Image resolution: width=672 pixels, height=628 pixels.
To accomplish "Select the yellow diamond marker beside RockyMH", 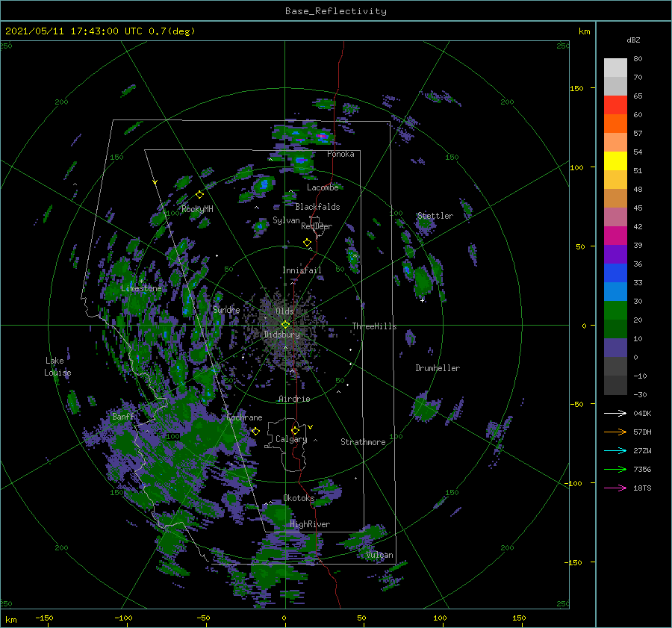I will (x=199, y=195).
